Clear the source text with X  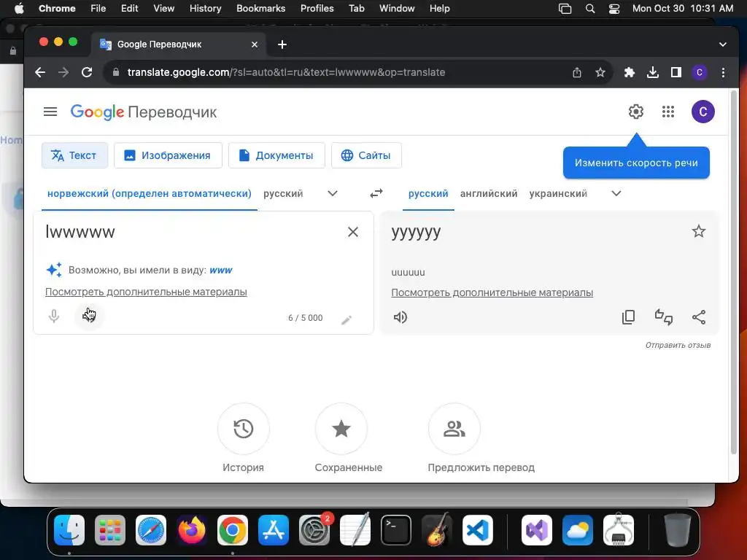coord(353,232)
